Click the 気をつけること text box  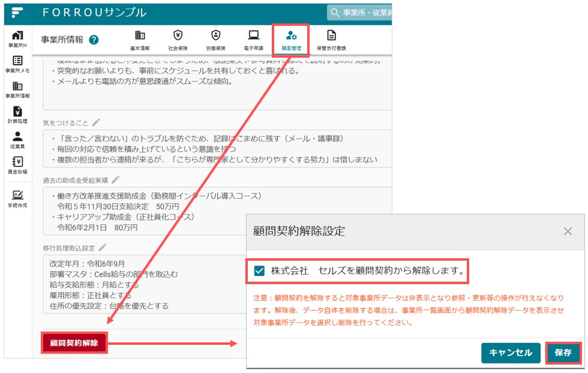[217, 148]
